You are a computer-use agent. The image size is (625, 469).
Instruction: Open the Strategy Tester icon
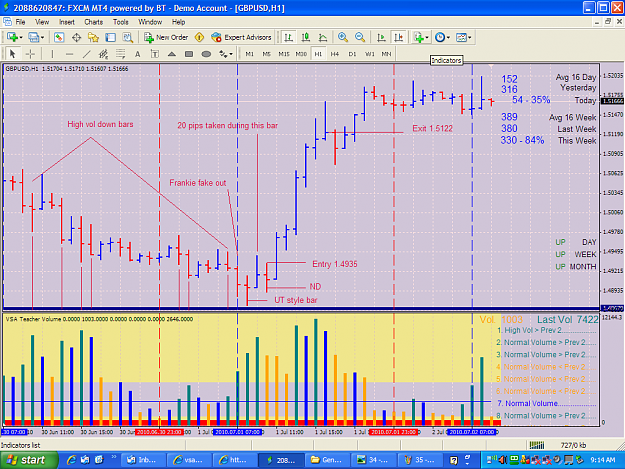point(128,37)
